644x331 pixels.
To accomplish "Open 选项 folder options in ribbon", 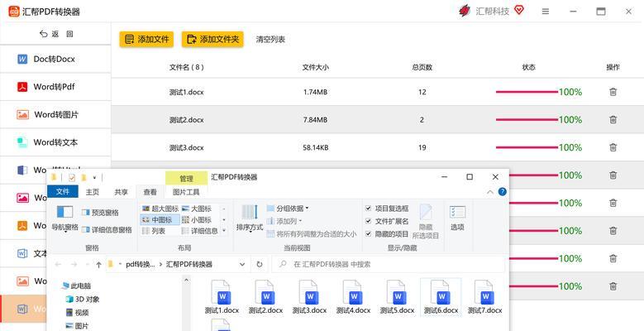I will [457, 218].
